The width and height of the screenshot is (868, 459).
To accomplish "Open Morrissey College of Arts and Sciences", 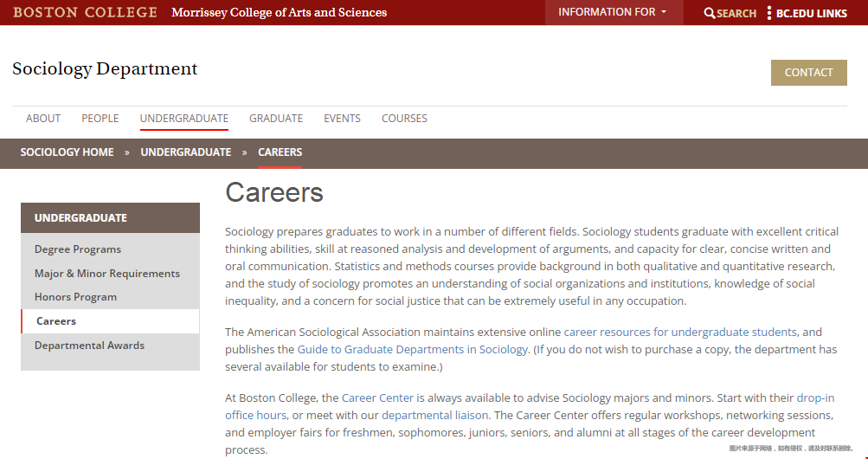I will (x=279, y=12).
